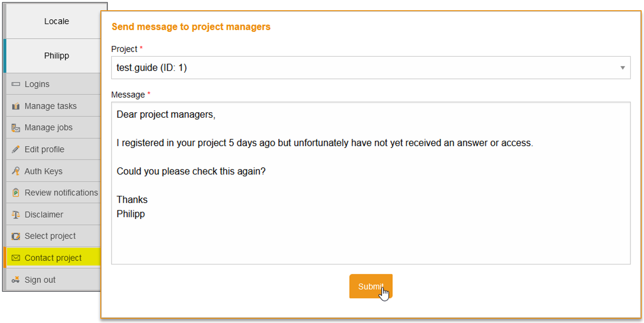
Task: Click inside the Message text area
Action: (x=371, y=182)
